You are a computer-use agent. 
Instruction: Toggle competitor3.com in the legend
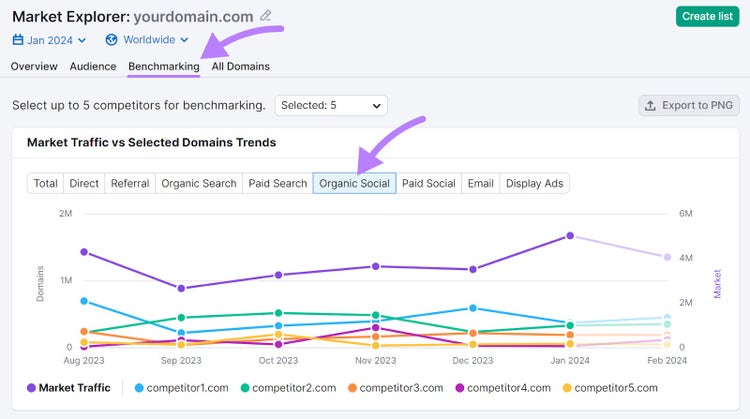click(x=396, y=388)
